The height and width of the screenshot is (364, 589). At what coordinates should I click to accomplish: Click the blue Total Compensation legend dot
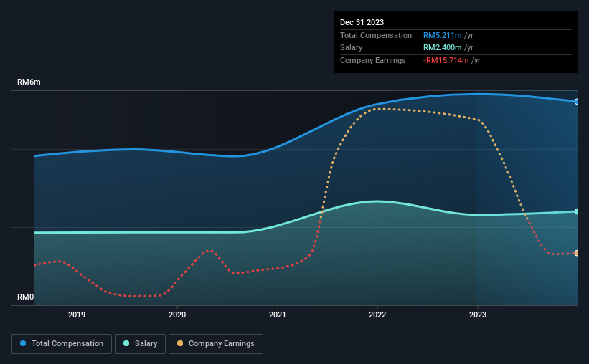pyautogui.click(x=23, y=343)
